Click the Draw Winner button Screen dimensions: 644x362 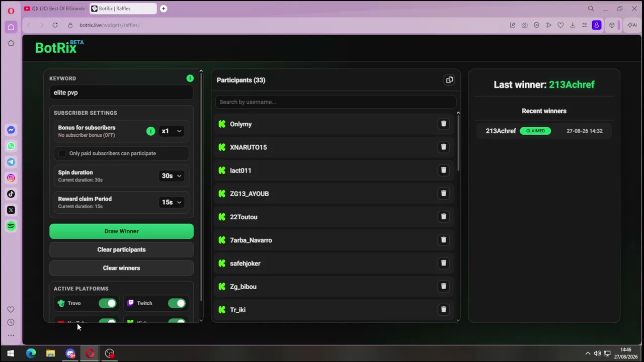click(121, 231)
